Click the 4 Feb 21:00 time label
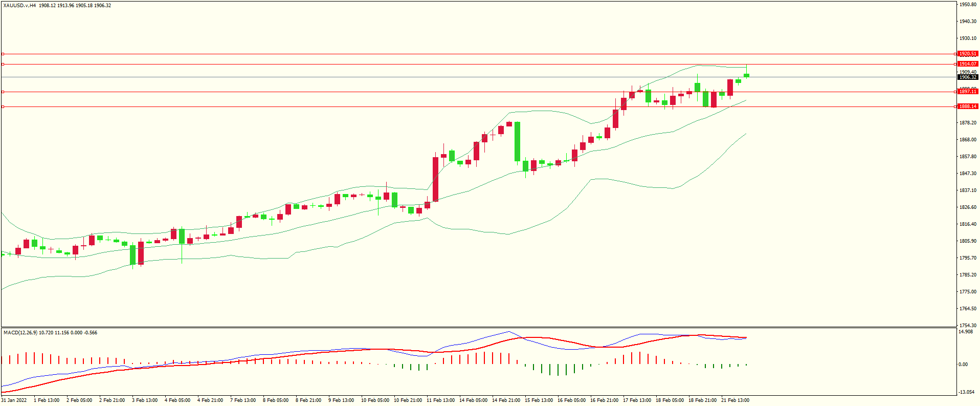Image resolution: width=980 pixels, height=406 pixels. [x=210, y=400]
